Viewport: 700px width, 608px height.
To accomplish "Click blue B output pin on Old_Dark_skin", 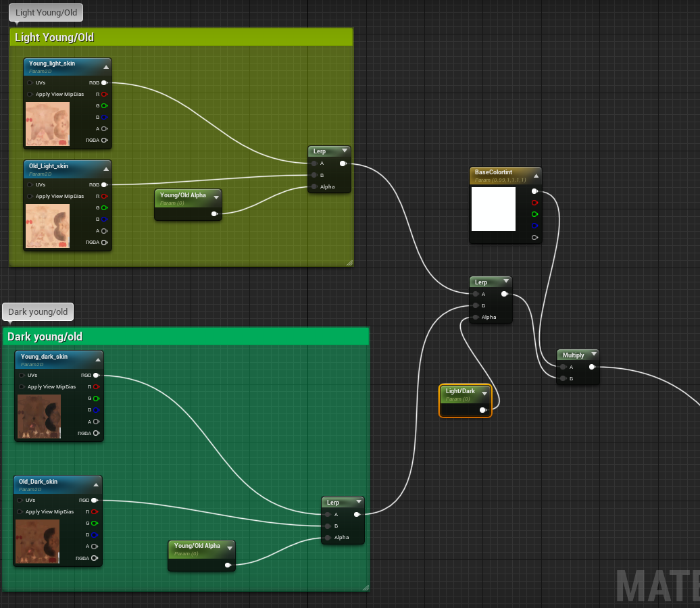I will pos(95,535).
